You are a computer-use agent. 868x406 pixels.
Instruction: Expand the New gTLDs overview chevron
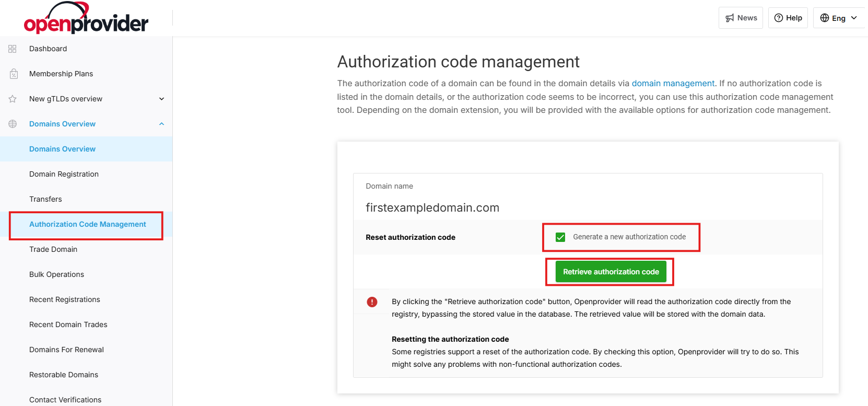(x=162, y=99)
